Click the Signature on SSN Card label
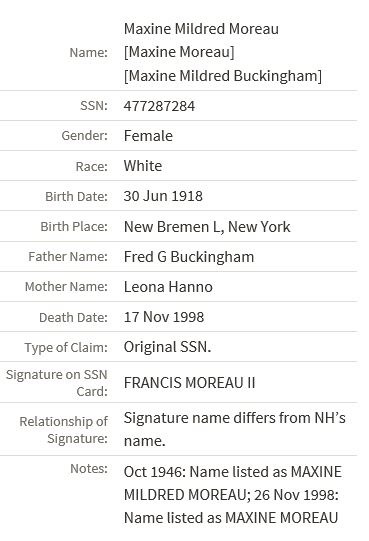This screenshot has width=369, height=541. pos(57,383)
